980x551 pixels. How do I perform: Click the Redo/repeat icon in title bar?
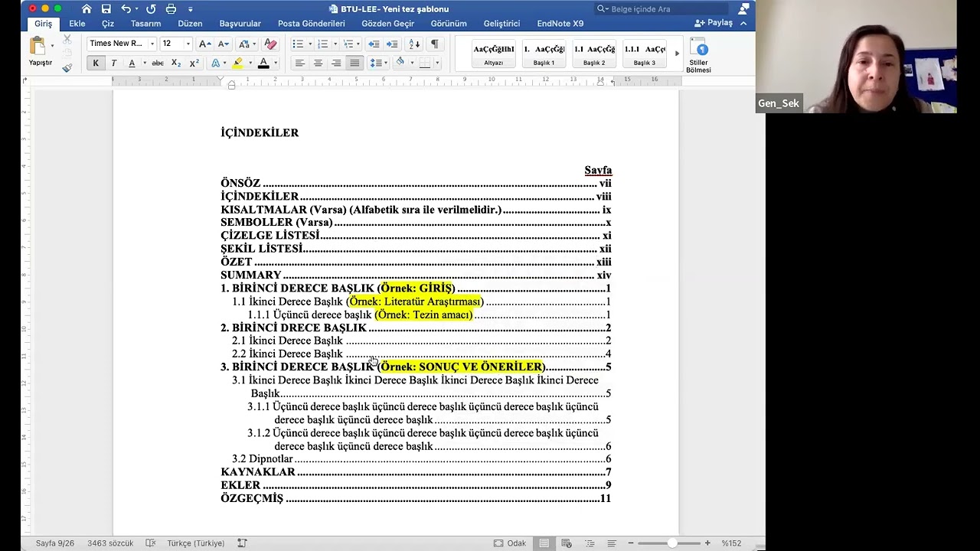(x=151, y=9)
